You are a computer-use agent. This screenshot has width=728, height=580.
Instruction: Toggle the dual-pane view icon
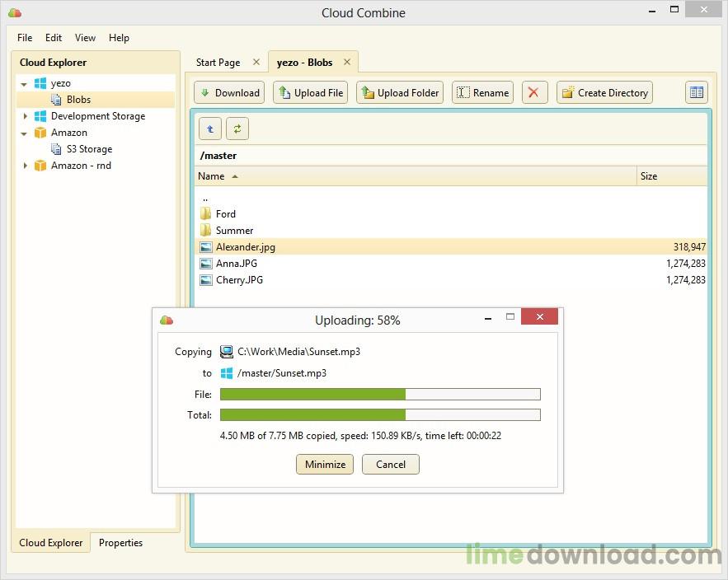pyautogui.click(x=697, y=92)
